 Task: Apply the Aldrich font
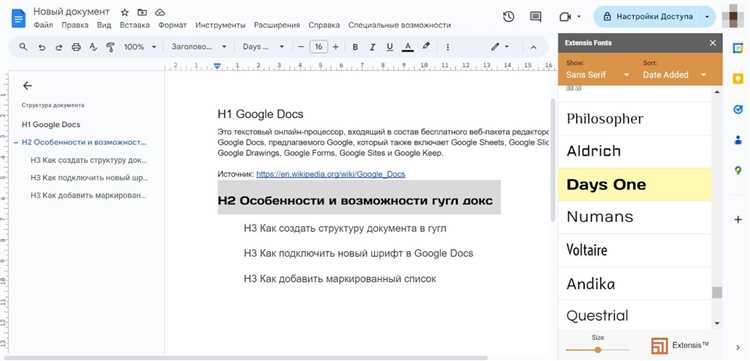[x=635, y=151]
